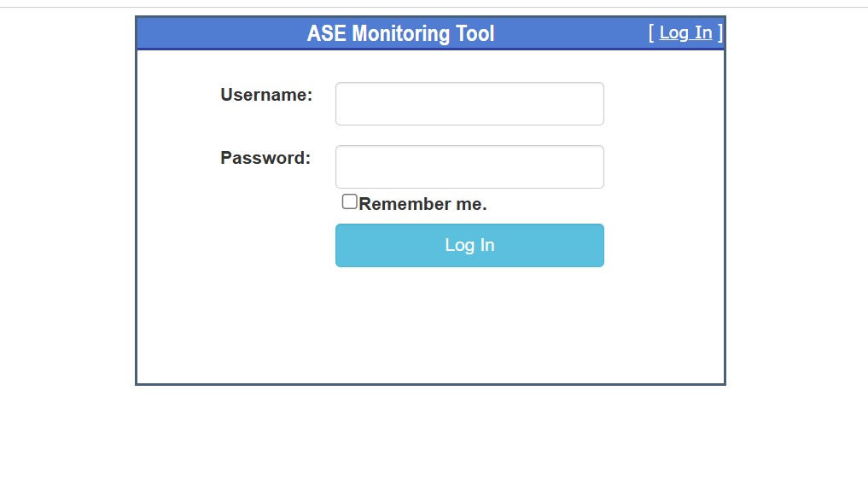Enable the Remember me checkbox

coord(349,201)
